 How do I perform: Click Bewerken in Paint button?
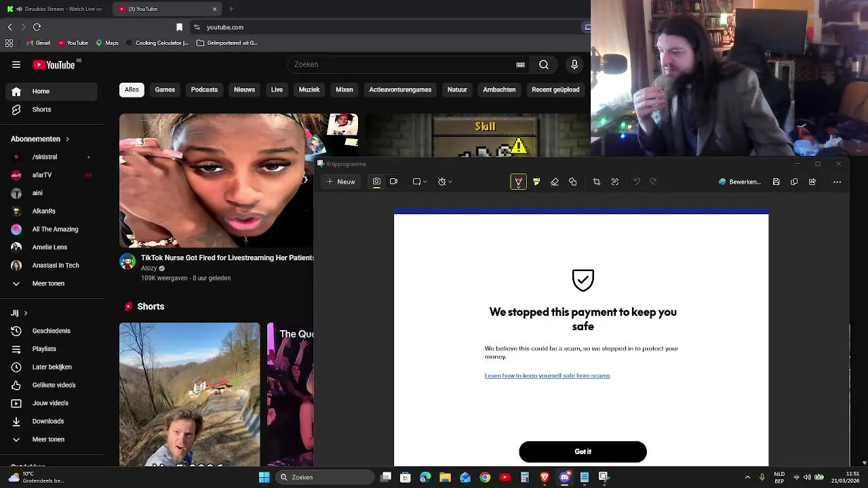tap(740, 182)
